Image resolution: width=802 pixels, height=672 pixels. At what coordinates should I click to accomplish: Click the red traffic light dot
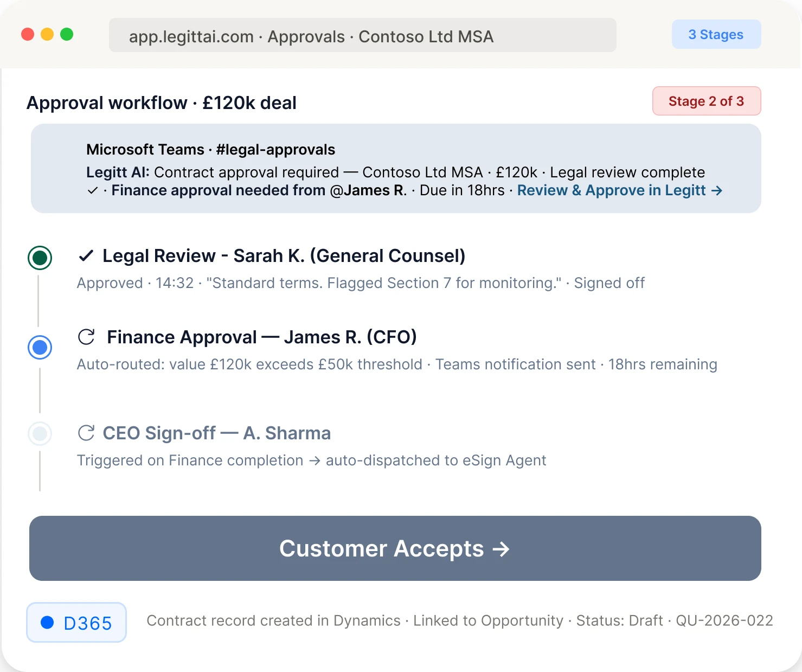click(27, 34)
